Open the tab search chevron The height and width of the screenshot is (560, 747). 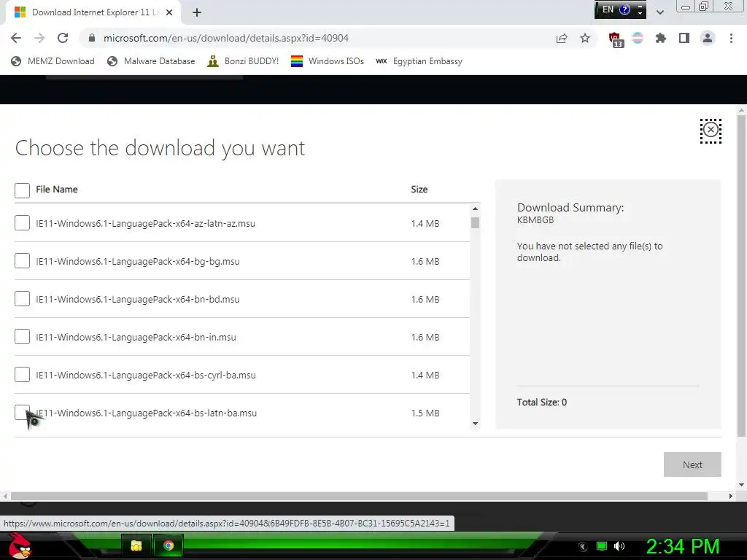click(x=659, y=12)
